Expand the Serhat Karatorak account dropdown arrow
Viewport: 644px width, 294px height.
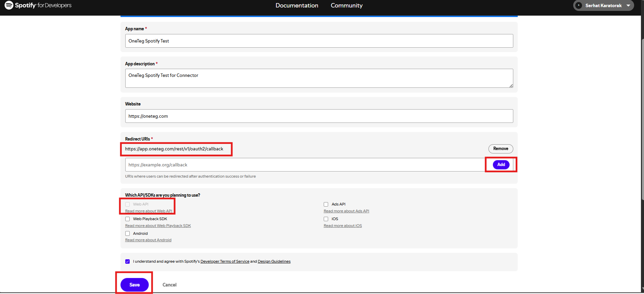point(628,5)
